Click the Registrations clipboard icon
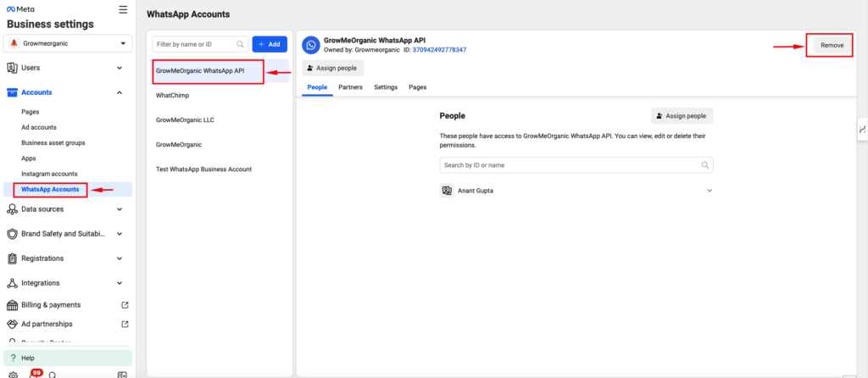This screenshot has width=868, height=378. (12, 258)
